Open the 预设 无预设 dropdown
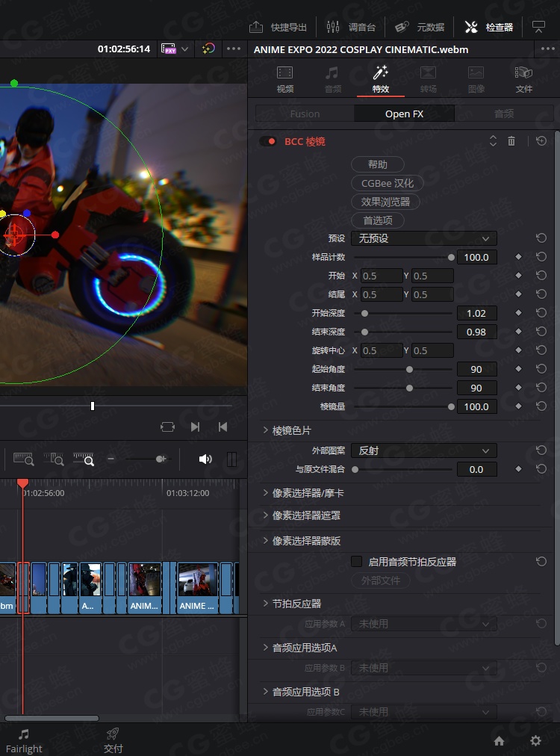560x756 pixels. coord(424,238)
